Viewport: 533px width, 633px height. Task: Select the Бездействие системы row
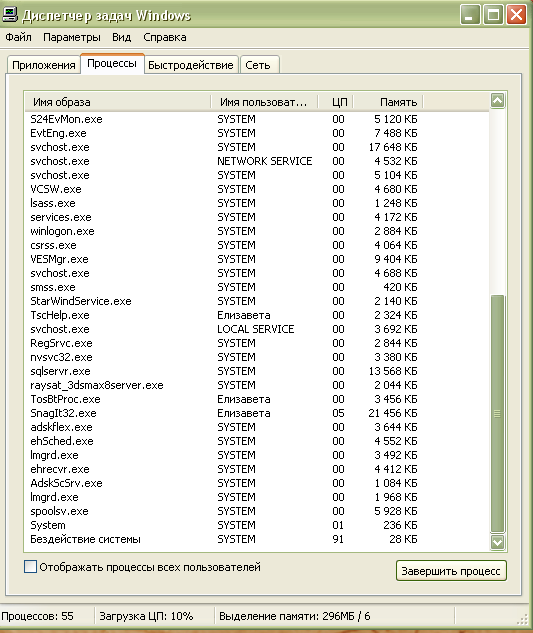(x=257, y=539)
